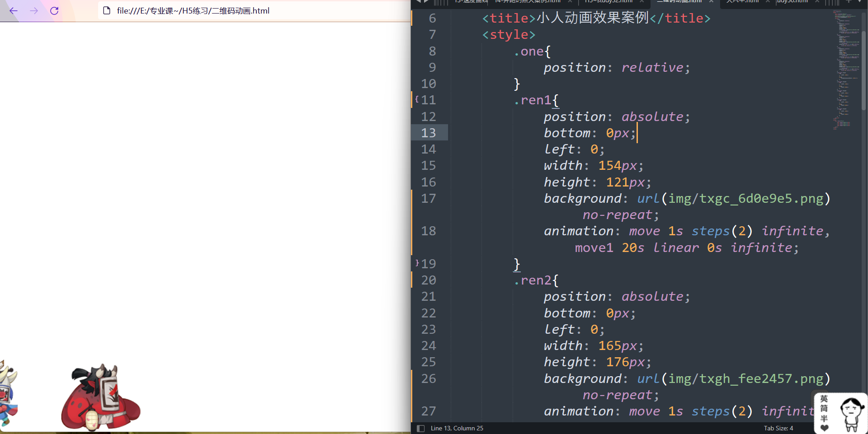Viewport: 868px width, 434px height.
Task: Open the 'Tab Size: 4' menu
Action: click(x=778, y=428)
